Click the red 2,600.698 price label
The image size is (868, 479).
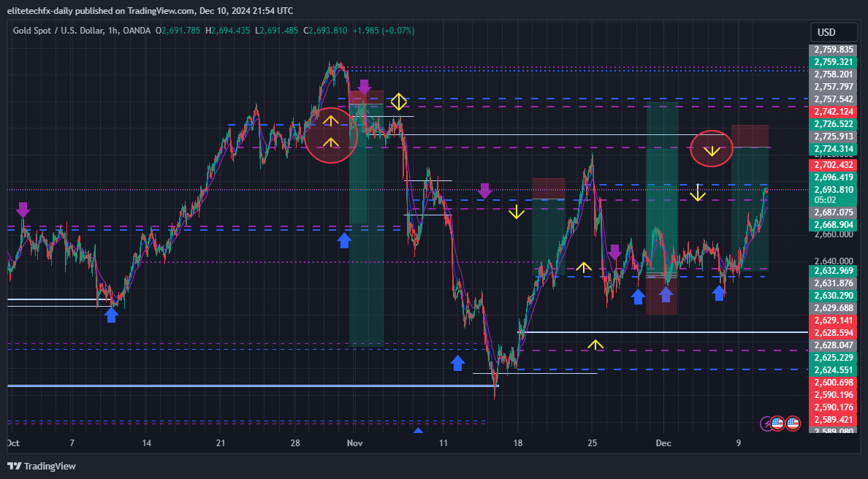tap(833, 382)
